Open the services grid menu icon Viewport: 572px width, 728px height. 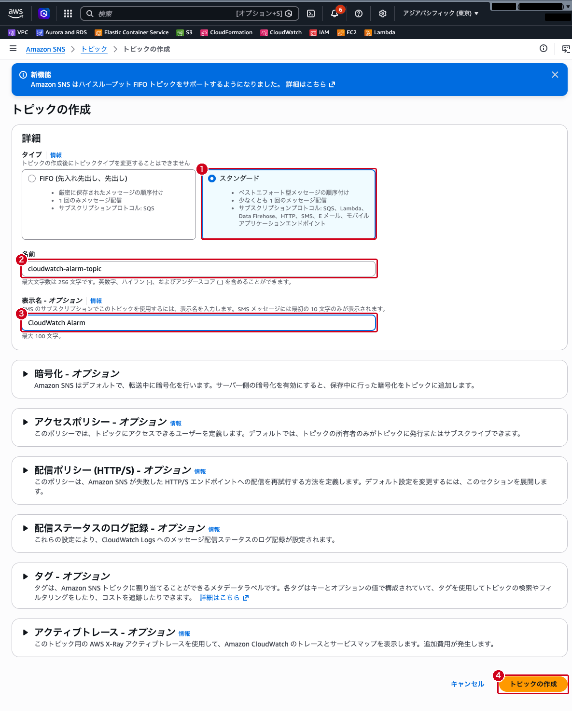(x=68, y=14)
